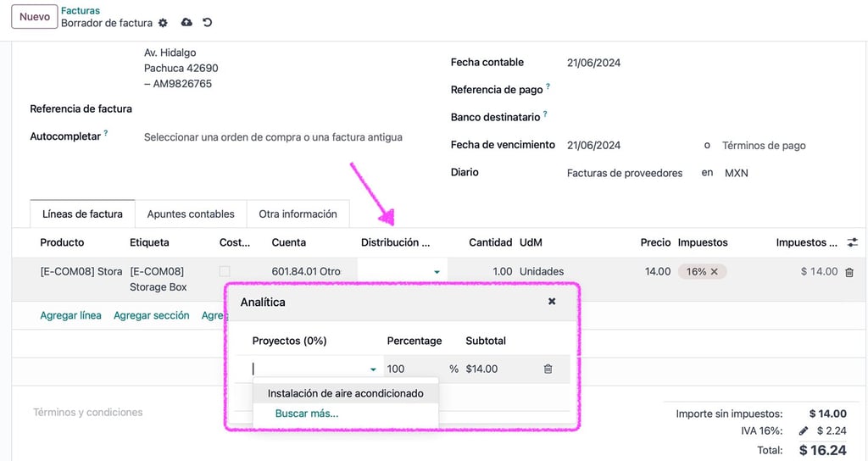The width and height of the screenshot is (868, 461).
Task: Click the Producto column header
Action: tap(62, 242)
